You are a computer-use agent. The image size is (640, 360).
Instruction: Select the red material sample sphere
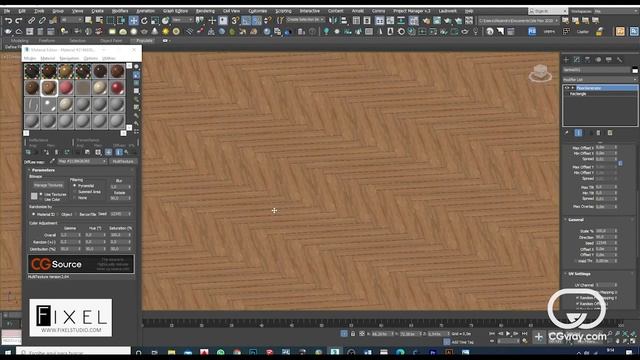(x=117, y=88)
